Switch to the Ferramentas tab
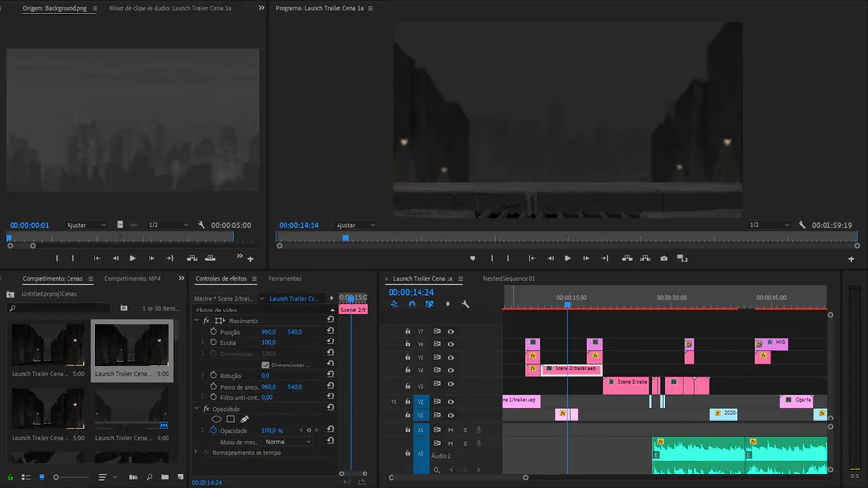868x488 pixels. pyautogui.click(x=285, y=279)
